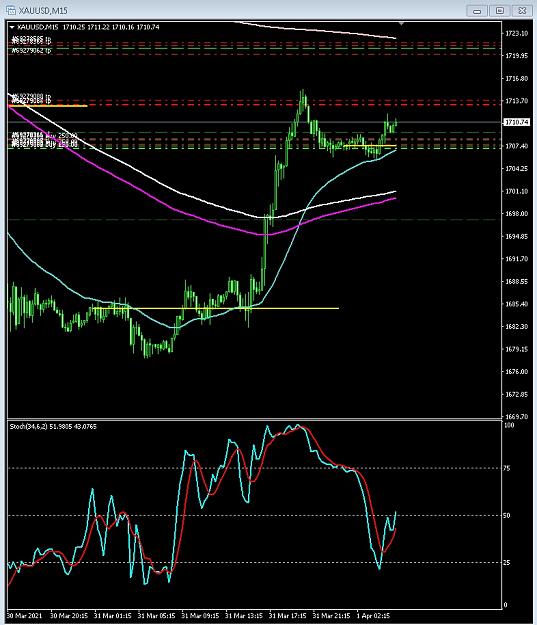Click the 1694.85 price scale label
Viewport: 537px width, 625px height.
[516, 236]
